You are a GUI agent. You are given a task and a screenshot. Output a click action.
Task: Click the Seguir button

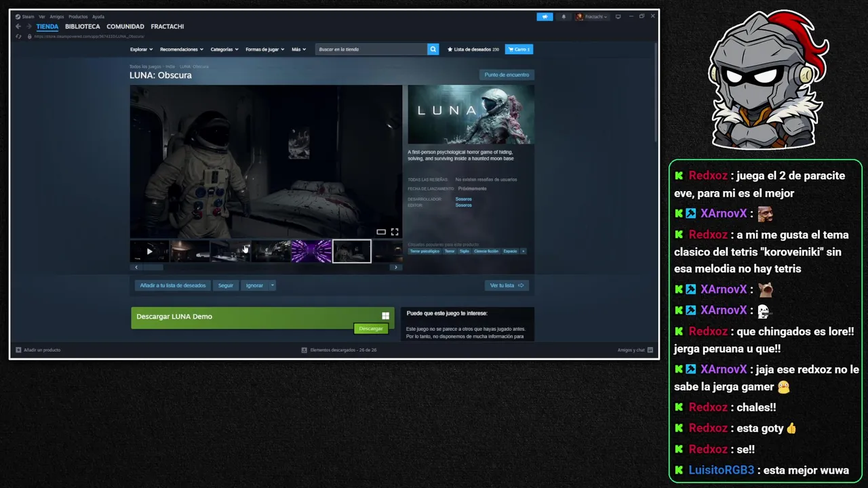pos(226,285)
